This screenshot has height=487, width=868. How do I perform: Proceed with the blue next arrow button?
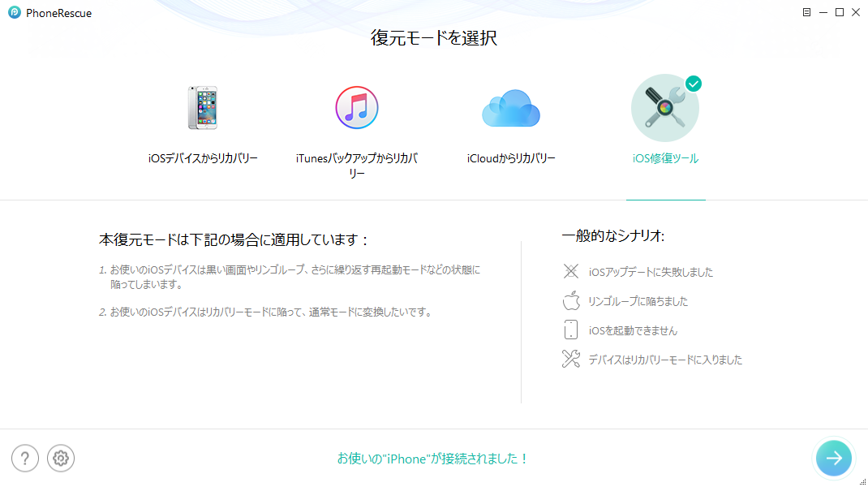coord(834,458)
